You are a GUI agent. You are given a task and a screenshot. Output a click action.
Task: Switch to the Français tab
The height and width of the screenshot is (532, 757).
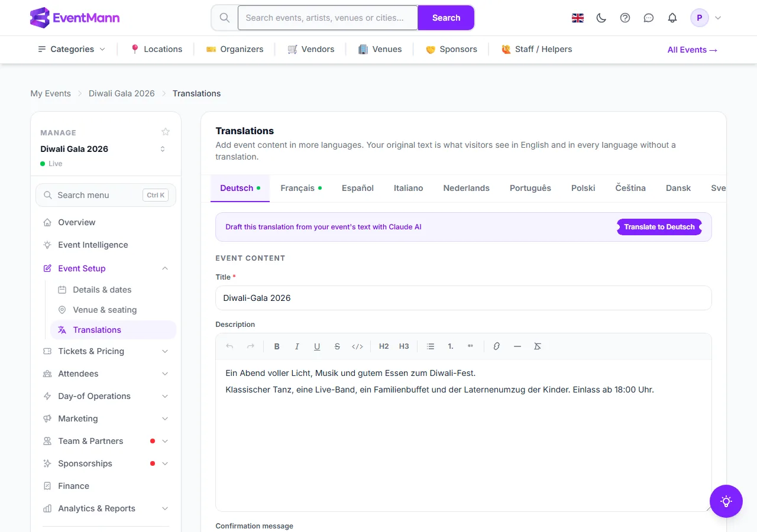tap(301, 188)
